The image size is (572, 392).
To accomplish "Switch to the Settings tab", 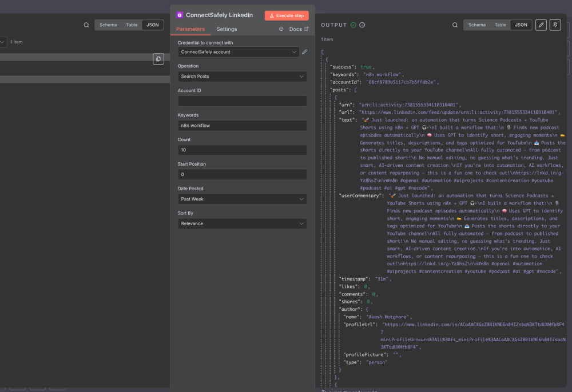I will click(227, 29).
